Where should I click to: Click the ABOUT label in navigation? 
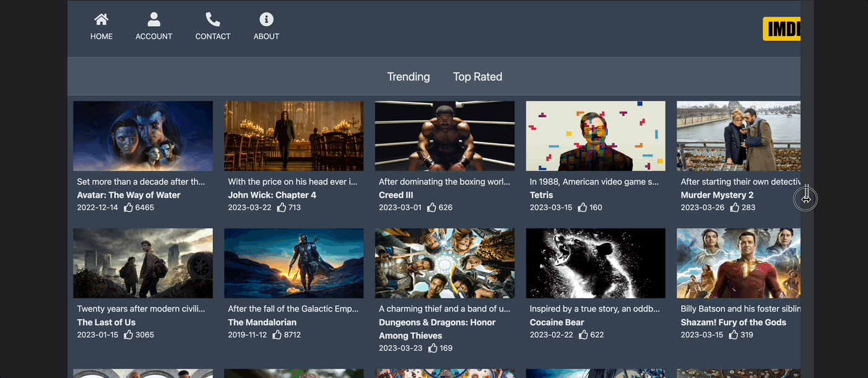coord(266,37)
